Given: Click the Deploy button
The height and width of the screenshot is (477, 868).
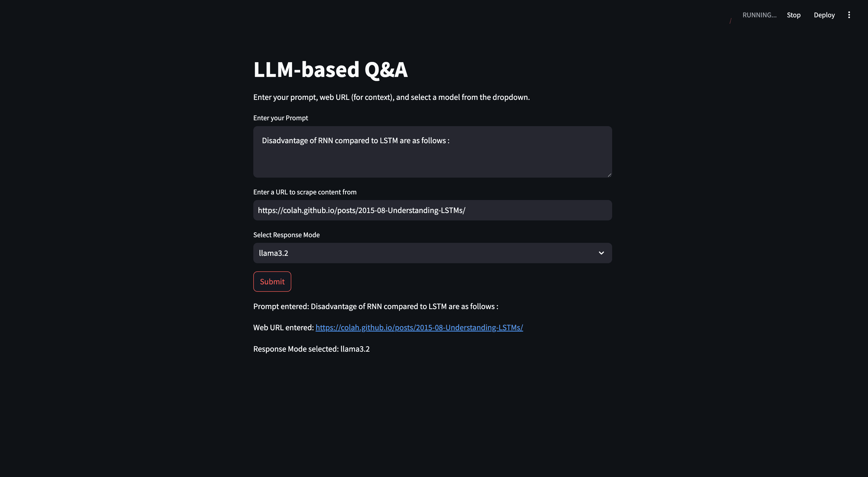Looking at the screenshot, I should point(824,15).
